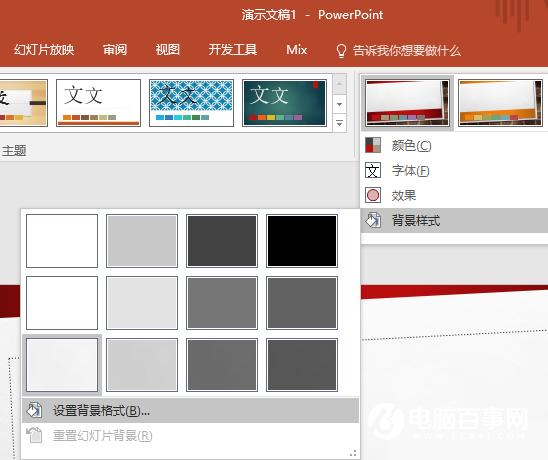Open the Mix ribbon tab
Image resolution: width=548 pixels, height=460 pixels.
pos(296,50)
